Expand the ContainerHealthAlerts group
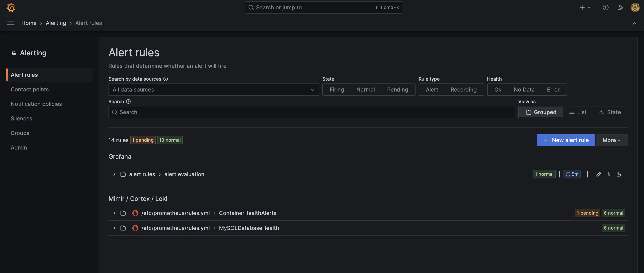The image size is (644, 273). pos(114,213)
